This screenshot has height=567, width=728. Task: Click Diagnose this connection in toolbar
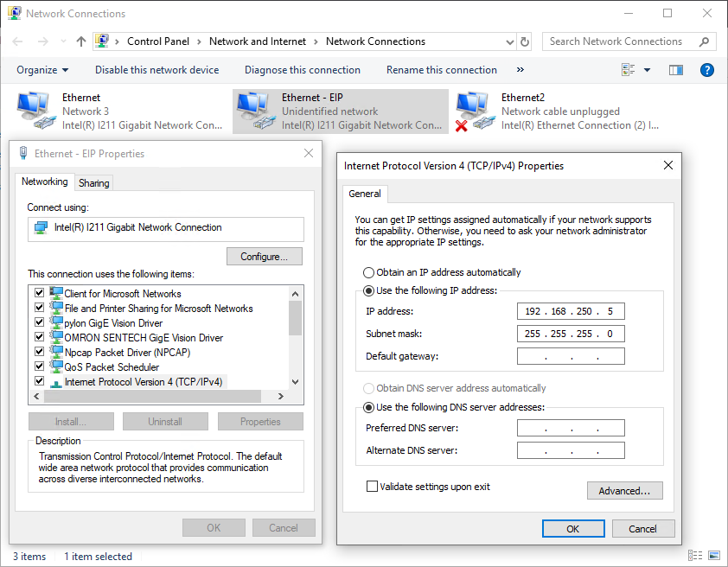(303, 70)
